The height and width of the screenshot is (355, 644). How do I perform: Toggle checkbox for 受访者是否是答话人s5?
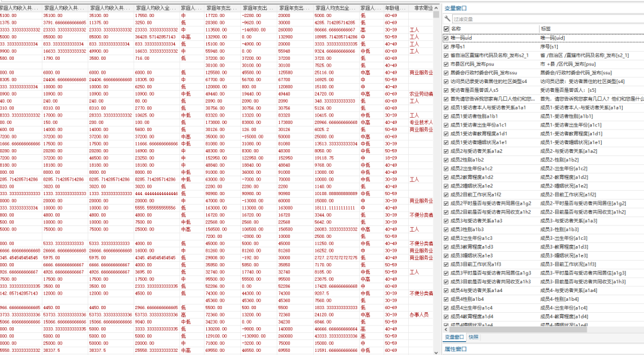[447, 90]
